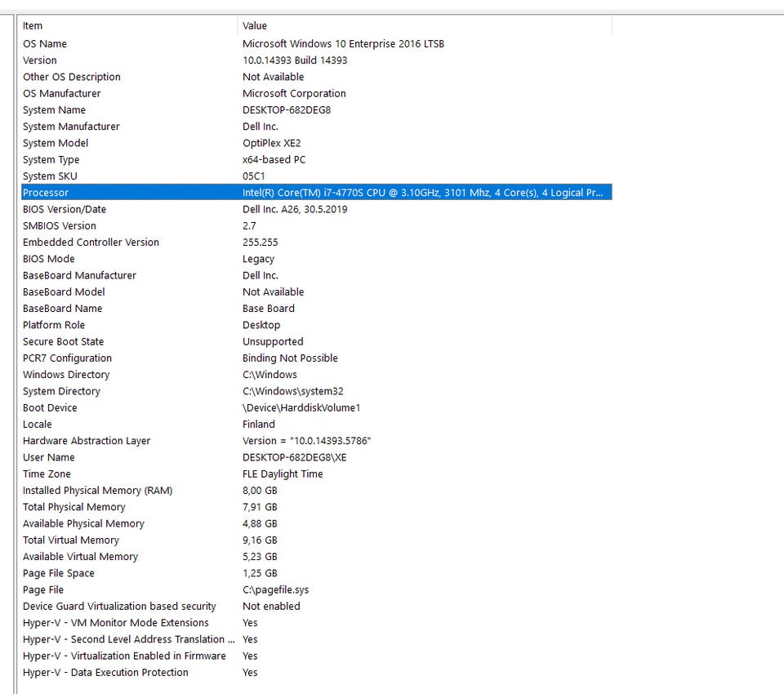
Task: Select the Windows Directory row
Action: pos(317,374)
